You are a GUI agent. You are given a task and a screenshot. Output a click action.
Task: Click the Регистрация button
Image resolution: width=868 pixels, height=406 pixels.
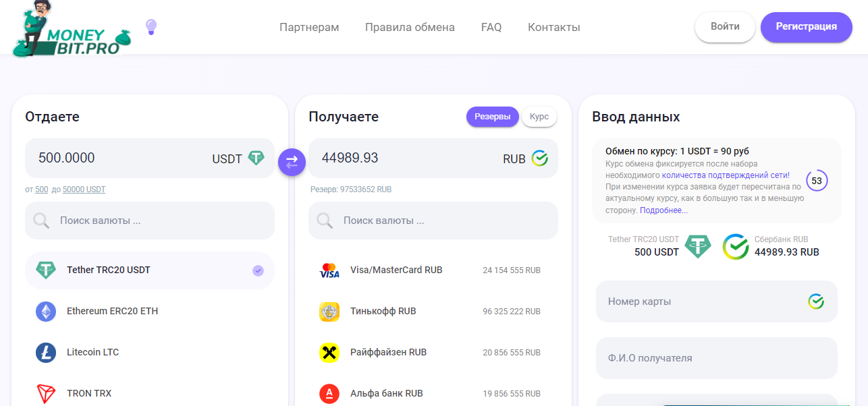coord(807,27)
